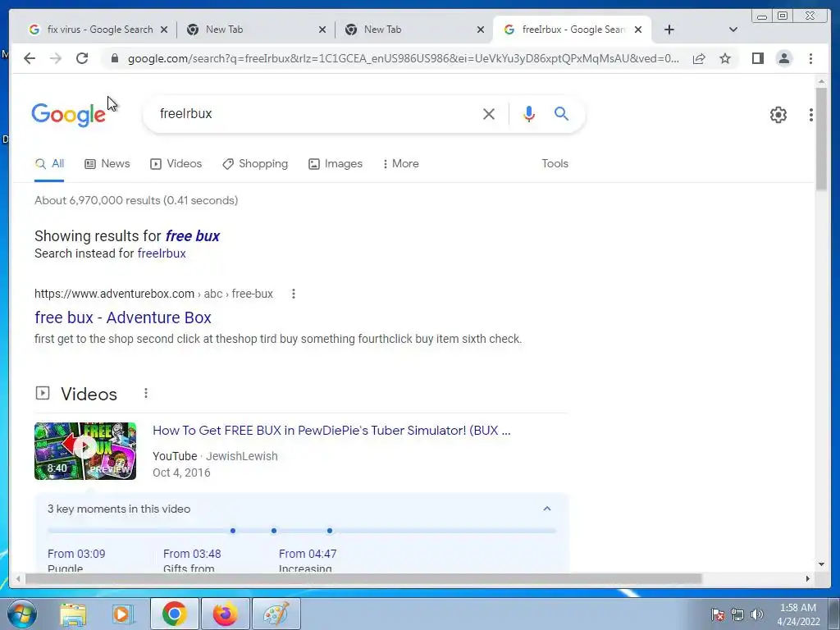840x630 pixels.
Task: Select the News results tab
Action: coord(107,163)
